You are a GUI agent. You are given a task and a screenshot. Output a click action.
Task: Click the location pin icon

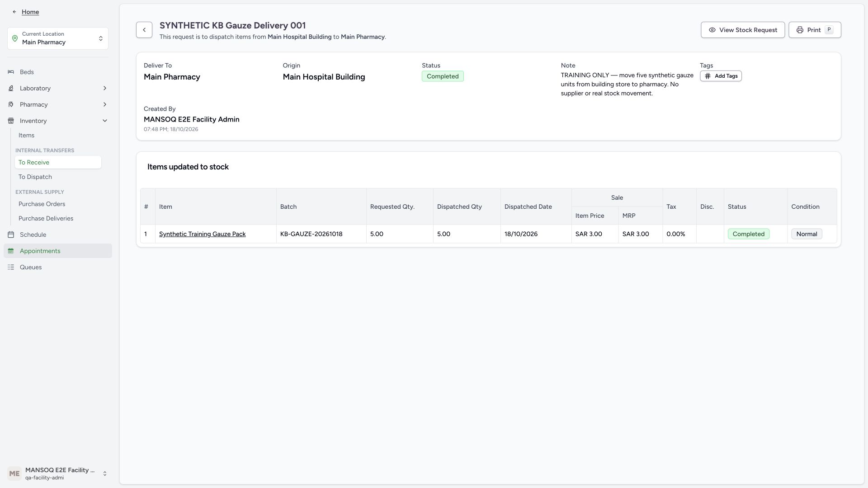(x=15, y=38)
